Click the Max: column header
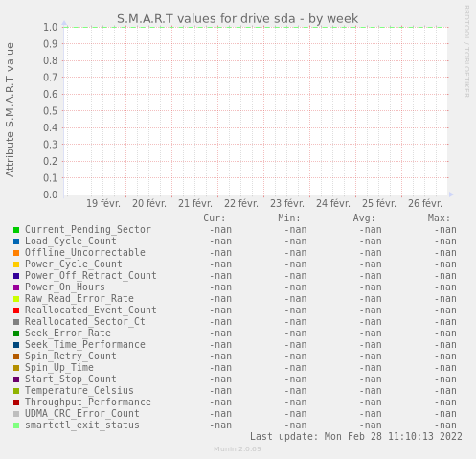Viewport: 476px width, 459px height. [x=439, y=218]
